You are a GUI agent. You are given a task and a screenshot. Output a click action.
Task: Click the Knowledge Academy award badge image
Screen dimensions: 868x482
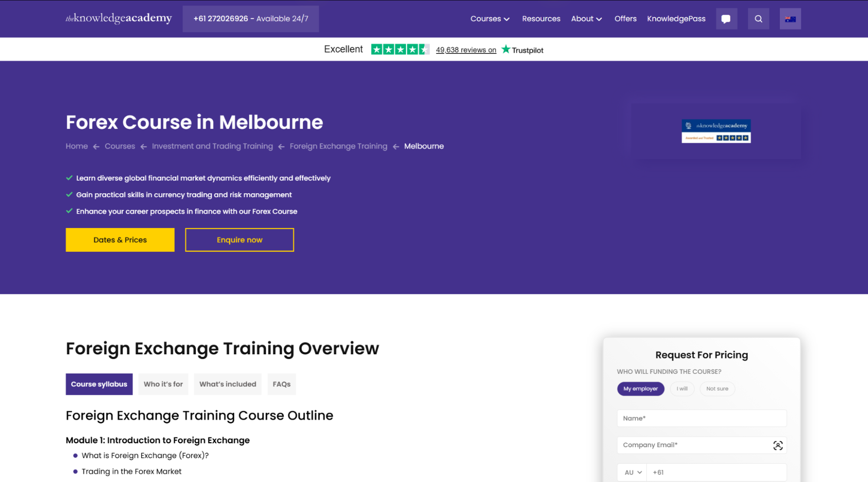point(716,131)
